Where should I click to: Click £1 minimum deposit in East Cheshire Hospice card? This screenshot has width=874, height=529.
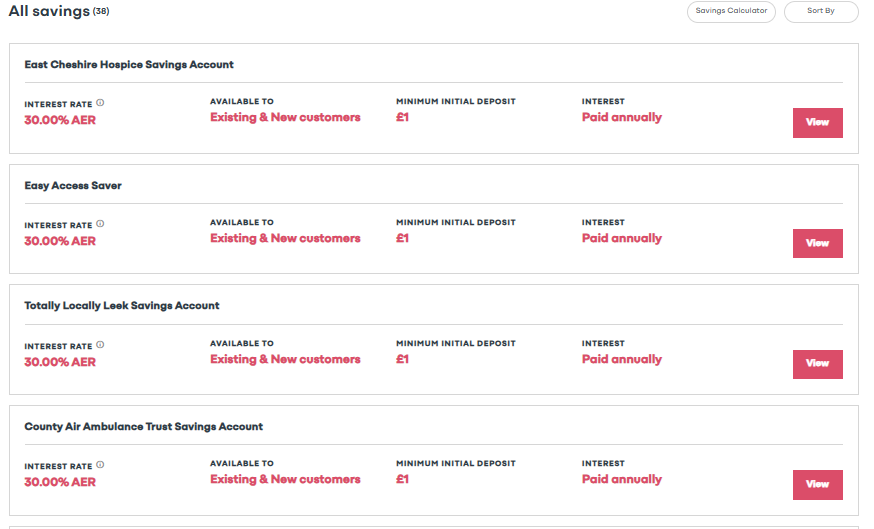(402, 117)
